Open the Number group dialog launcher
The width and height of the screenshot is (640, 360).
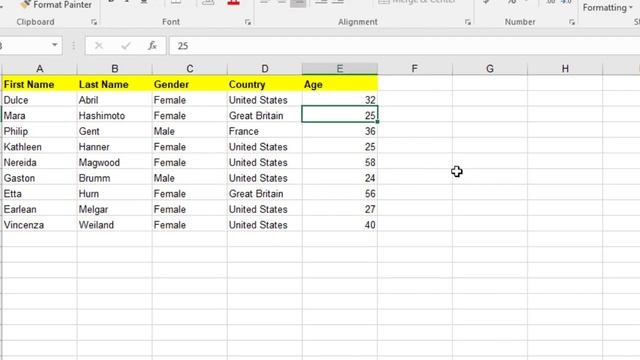pos(572,22)
